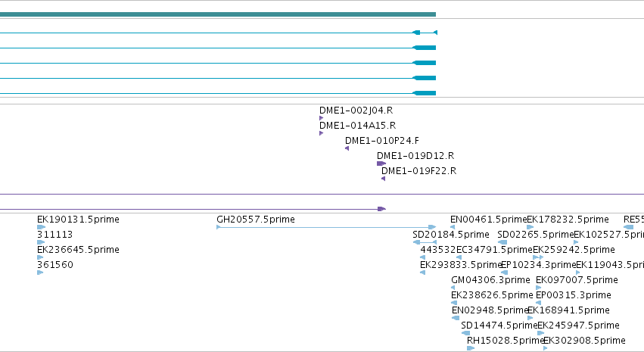
Task: Click the purple arrowhead under DME1-014A15.R
Action: (321, 133)
